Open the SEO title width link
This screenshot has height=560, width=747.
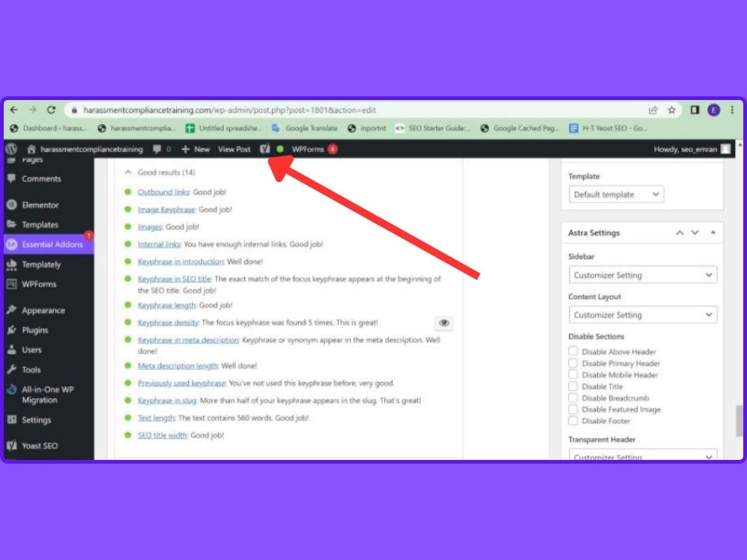pyautogui.click(x=162, y=435)
